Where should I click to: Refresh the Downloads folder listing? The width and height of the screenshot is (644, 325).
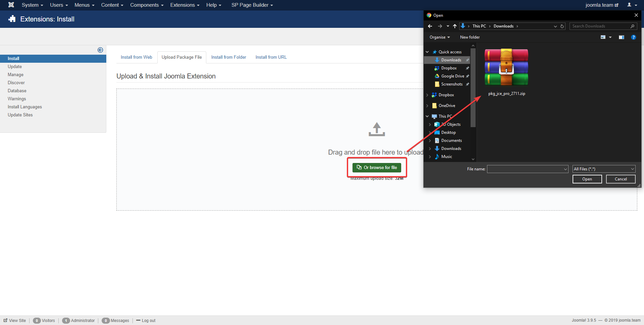pyautogui.click(x=562, y=26)
